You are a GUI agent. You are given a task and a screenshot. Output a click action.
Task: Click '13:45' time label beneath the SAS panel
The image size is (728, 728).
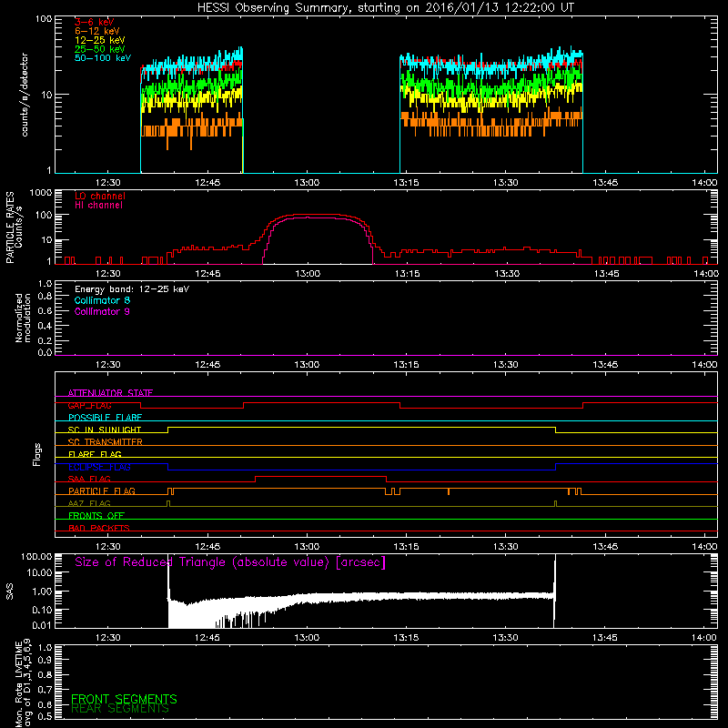coord(605,638)
